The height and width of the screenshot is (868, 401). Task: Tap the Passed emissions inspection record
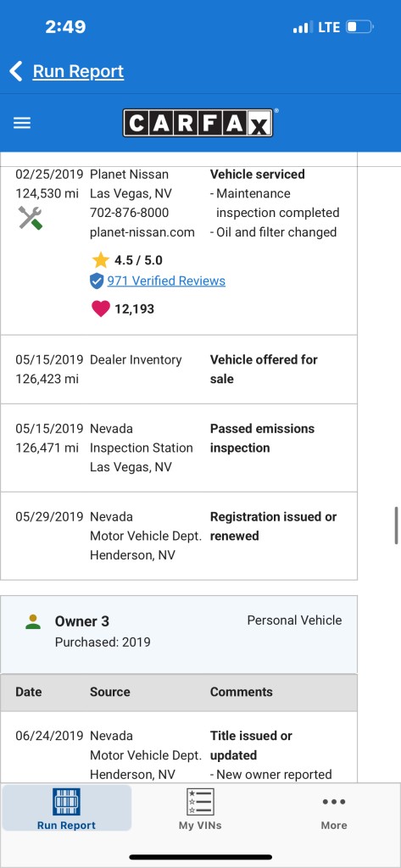click(x=178, y=448)
